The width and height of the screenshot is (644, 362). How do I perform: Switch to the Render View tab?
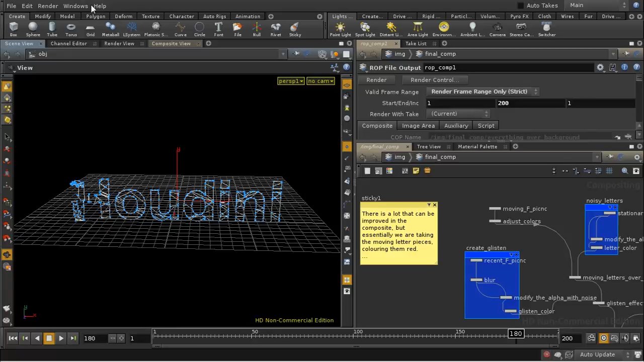click(119, 43)
